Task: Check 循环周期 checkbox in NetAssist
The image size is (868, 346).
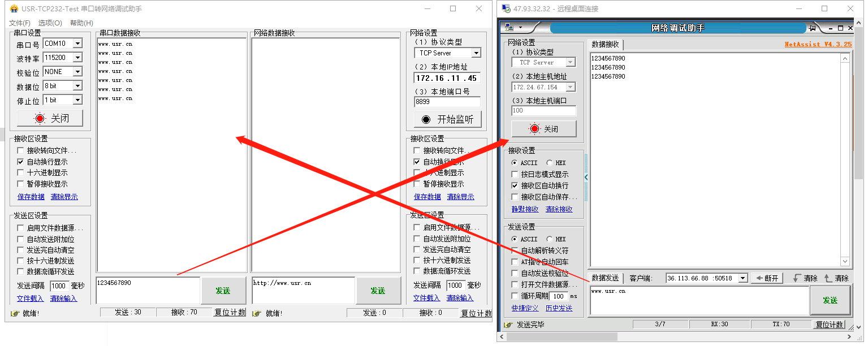Action: tap(515, 296)
